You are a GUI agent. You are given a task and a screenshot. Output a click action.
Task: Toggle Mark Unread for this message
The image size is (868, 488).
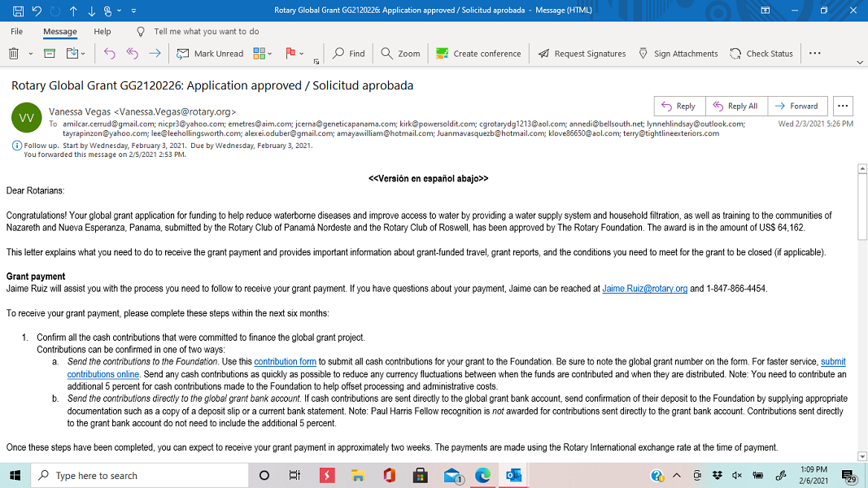[210, 54]
